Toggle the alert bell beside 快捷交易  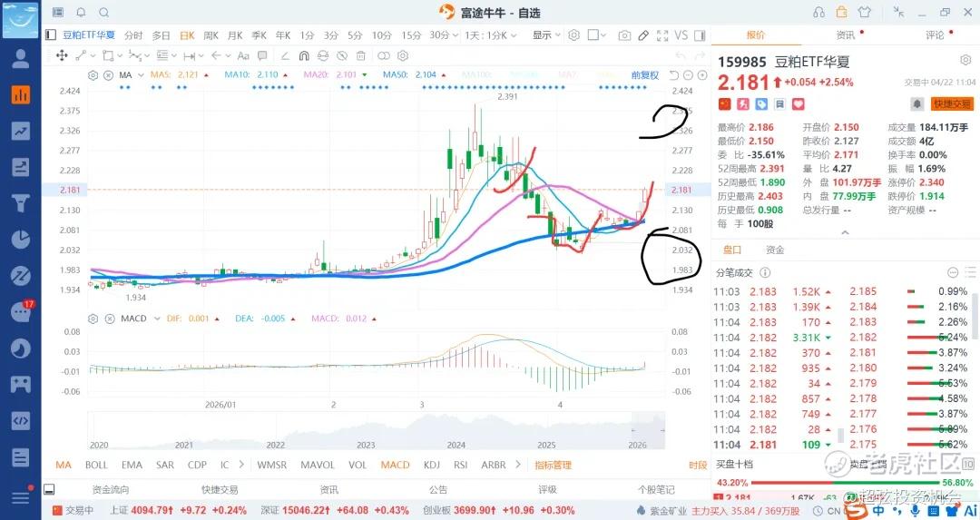coord(916,103)
